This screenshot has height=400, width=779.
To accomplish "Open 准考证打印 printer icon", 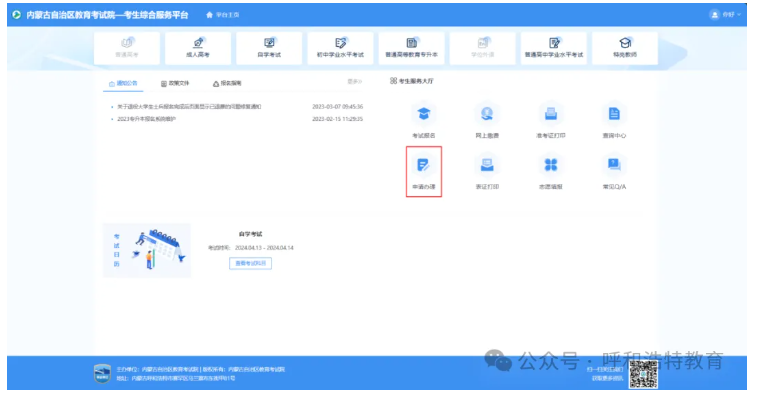I will click(x=550, y=114).
